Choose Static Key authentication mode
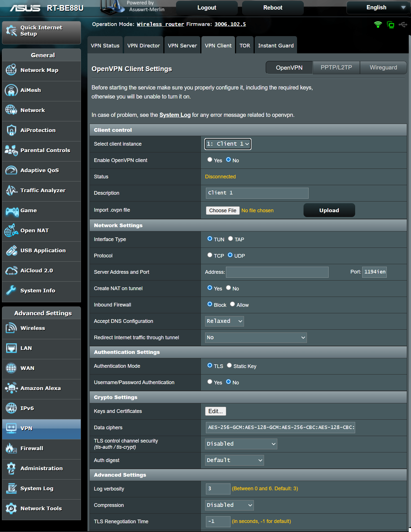Image resolution: width=411 pixels, height=532 pixels. coord(229,365)
